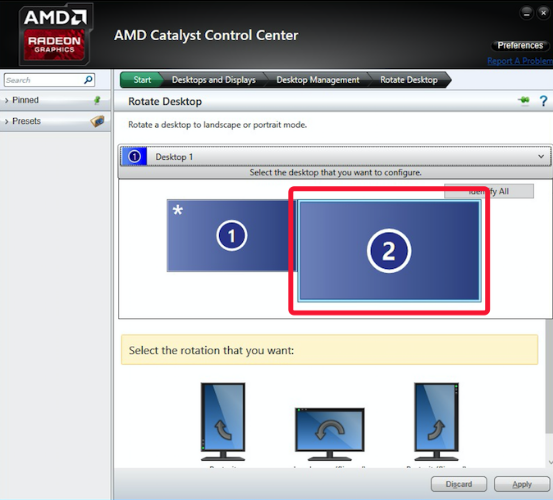The width and height of the screenshot is (553, 500).
Task: Minimize the Catalyst Control Center window
Action: [x=527, y=13]
